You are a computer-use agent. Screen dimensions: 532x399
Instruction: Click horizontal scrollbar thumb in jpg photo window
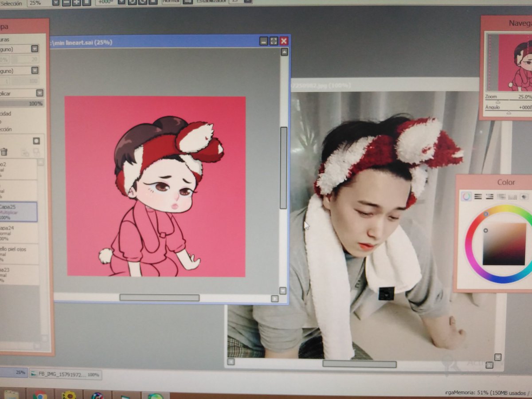click(x=359, y=364)
